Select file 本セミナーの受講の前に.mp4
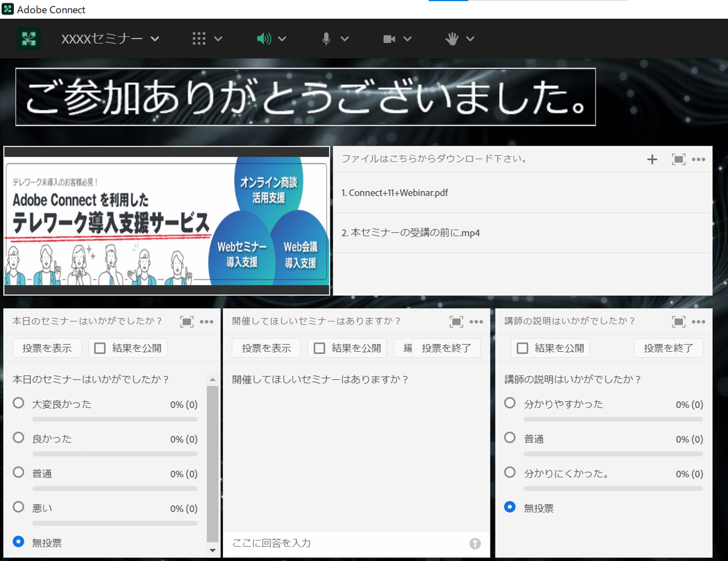Image resolution: width=728 pixels, height=561 pixels. (x=522, y=233)
